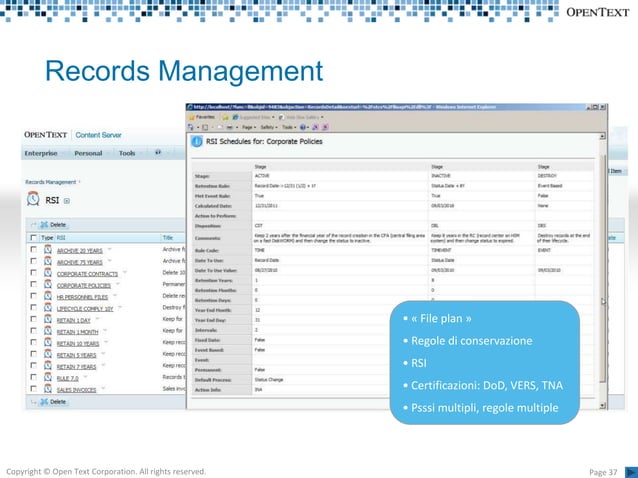
Task: Open the SALES INVOICES link
Action: click(x=76, y=390)
